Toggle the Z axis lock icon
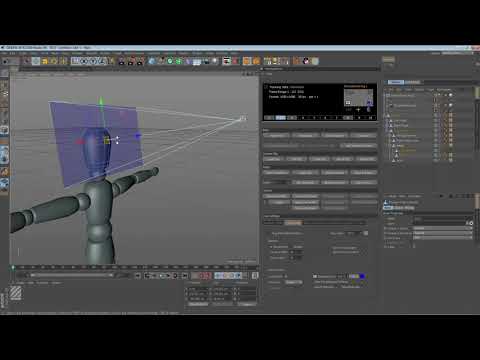 tap(102, 61)
